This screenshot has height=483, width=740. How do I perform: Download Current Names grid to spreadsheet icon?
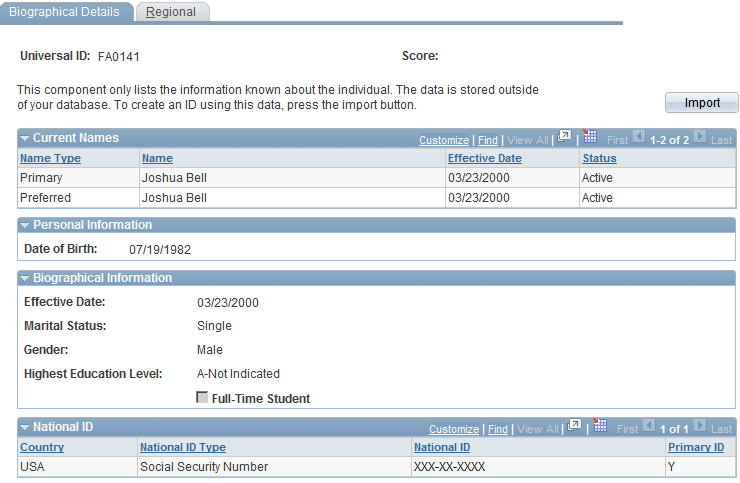[590, 137]
